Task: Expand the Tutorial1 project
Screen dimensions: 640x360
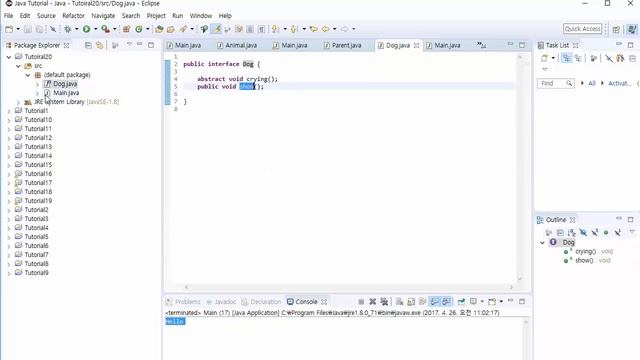Action: pos(9,111)
